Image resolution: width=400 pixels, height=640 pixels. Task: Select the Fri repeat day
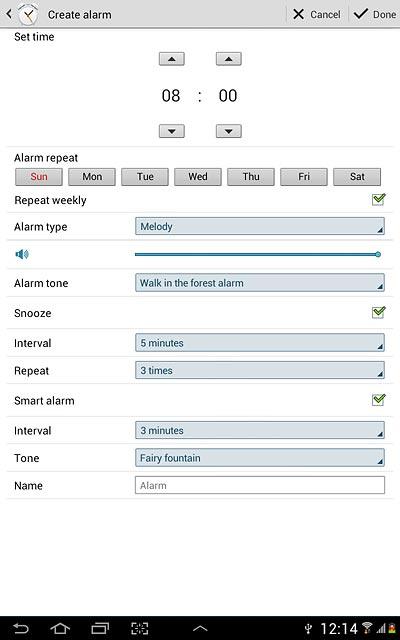(x=304, y=177)
